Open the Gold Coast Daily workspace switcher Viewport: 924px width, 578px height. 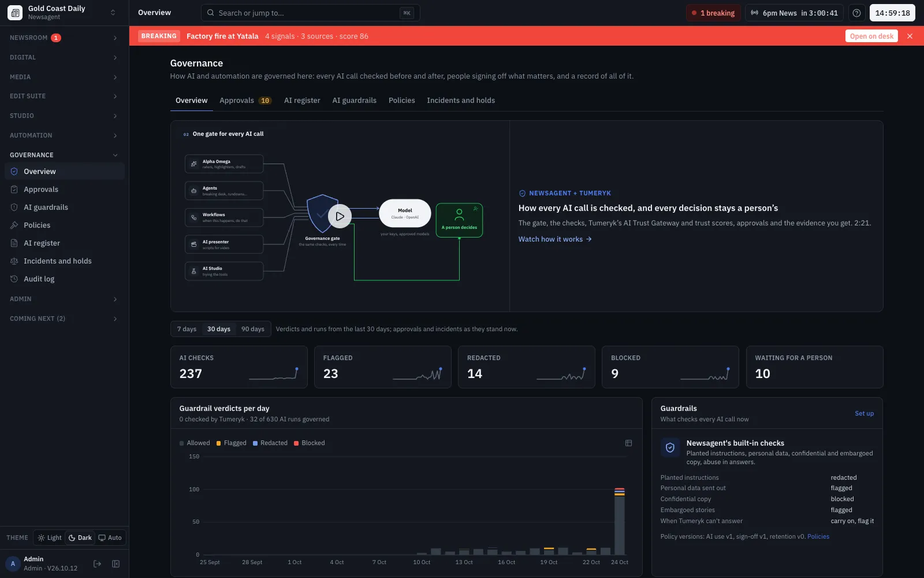coord(64,13)
